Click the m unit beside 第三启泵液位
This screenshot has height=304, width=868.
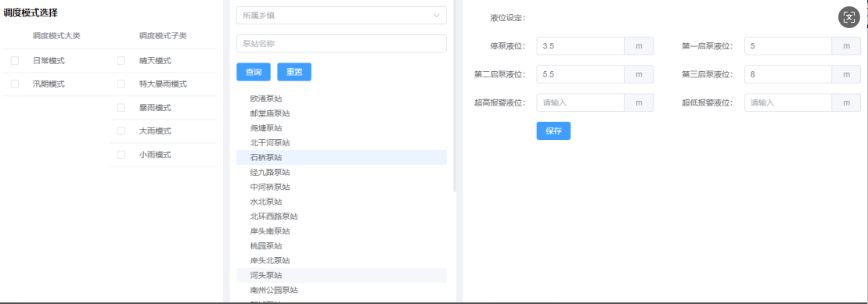846,74
